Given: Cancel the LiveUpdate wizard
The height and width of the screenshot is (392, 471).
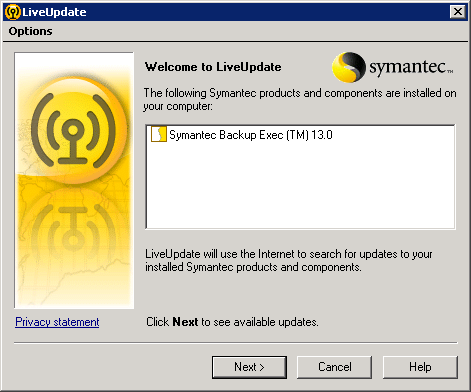Looking at the screenshot, I should [334, 367].
